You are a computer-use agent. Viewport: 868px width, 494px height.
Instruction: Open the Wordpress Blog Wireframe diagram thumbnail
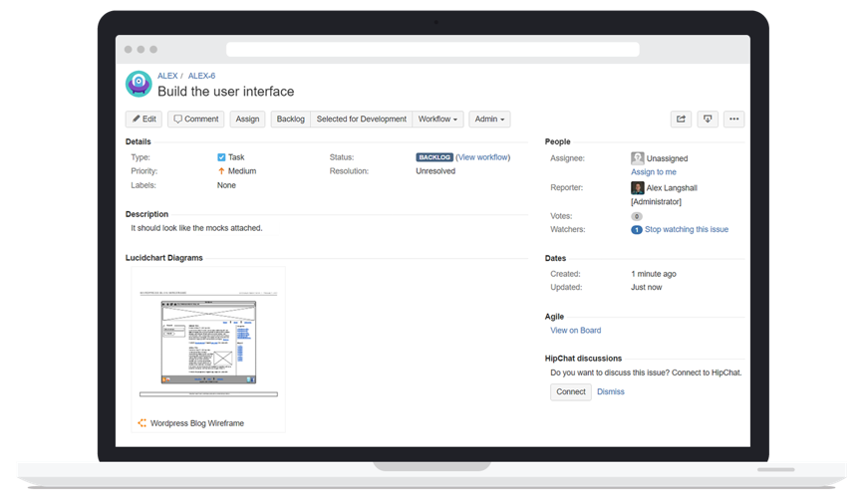[x=208, y=342]
